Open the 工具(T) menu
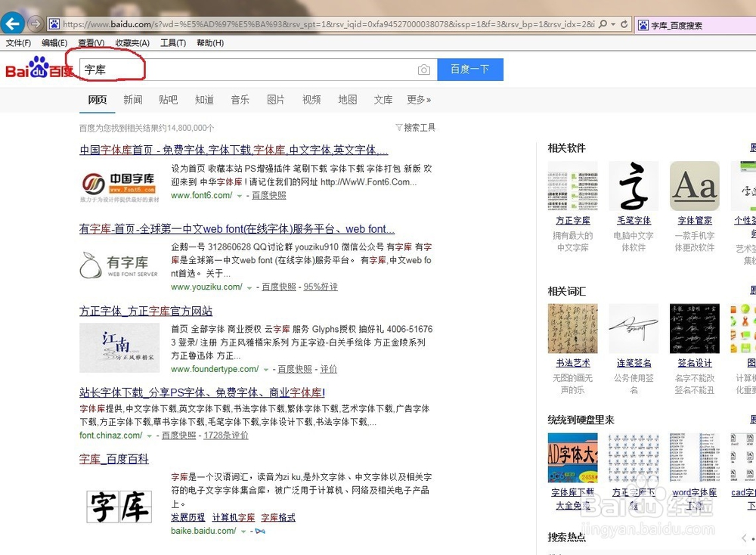756x555 pixels. [x=173, y=43]
